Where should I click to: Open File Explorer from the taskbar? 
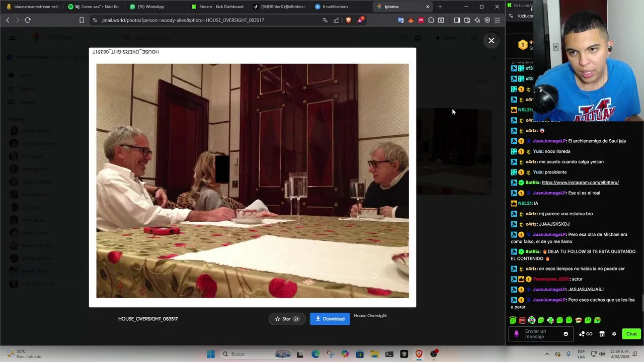tap(374, 354)
